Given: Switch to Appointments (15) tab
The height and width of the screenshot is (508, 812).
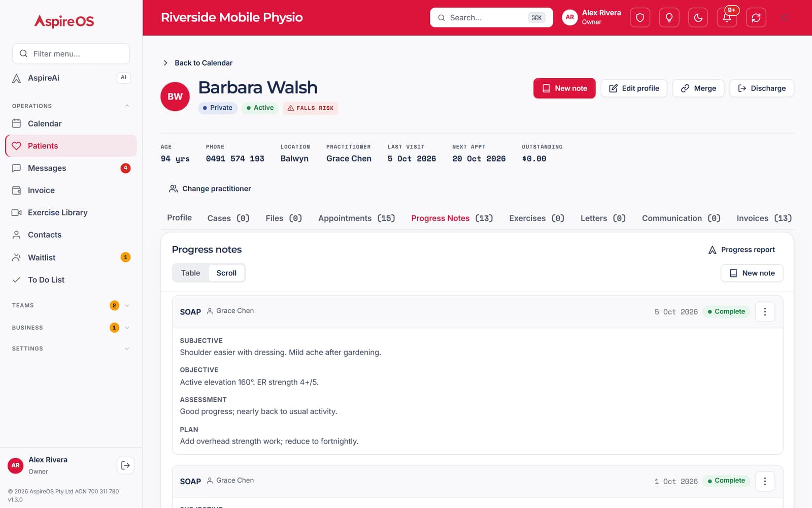Looking at the screenshot, I should [x=356, y=218].
